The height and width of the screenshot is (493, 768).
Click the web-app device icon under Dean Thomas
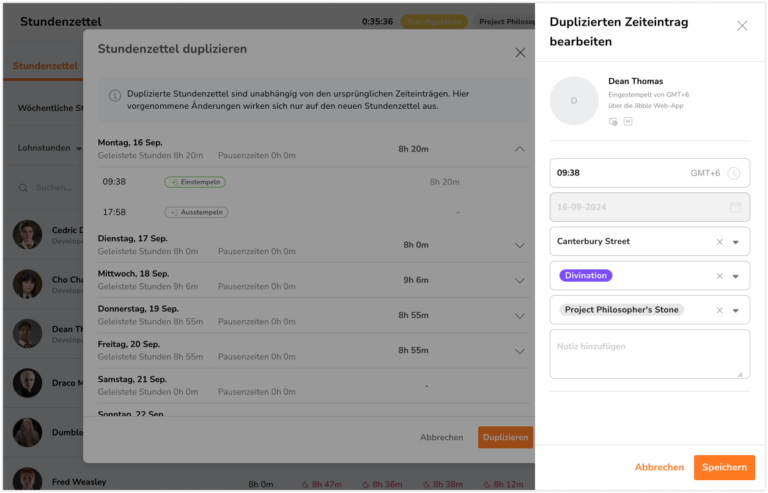click(x=613, y=121)
